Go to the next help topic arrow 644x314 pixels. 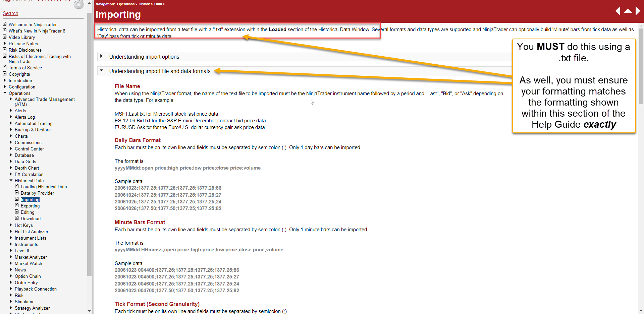point(638,11)
